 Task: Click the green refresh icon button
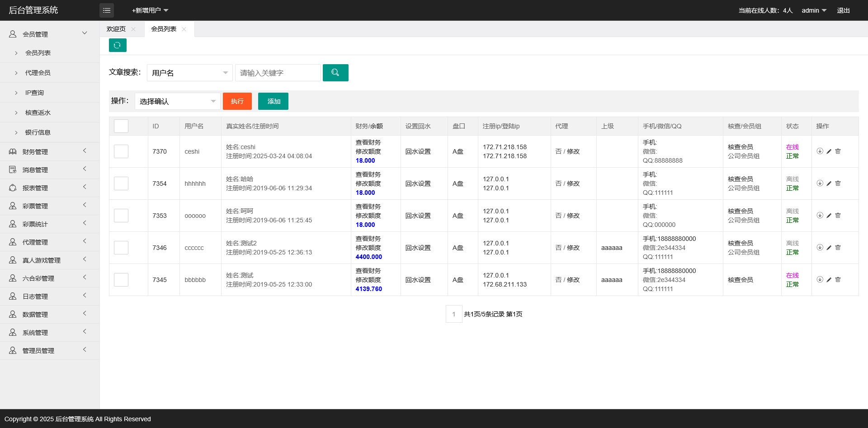(118, 45)
